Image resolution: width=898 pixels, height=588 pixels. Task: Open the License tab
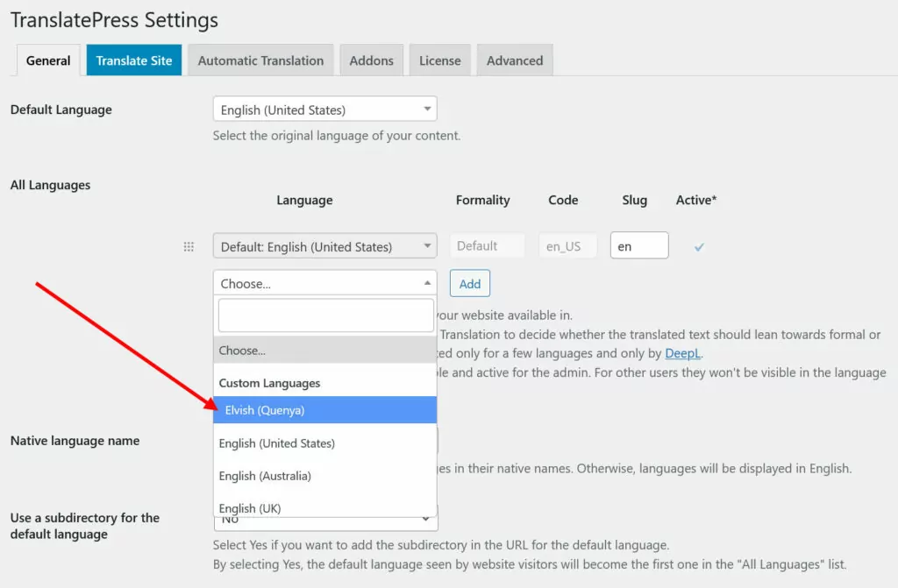(x=440, y=60)
